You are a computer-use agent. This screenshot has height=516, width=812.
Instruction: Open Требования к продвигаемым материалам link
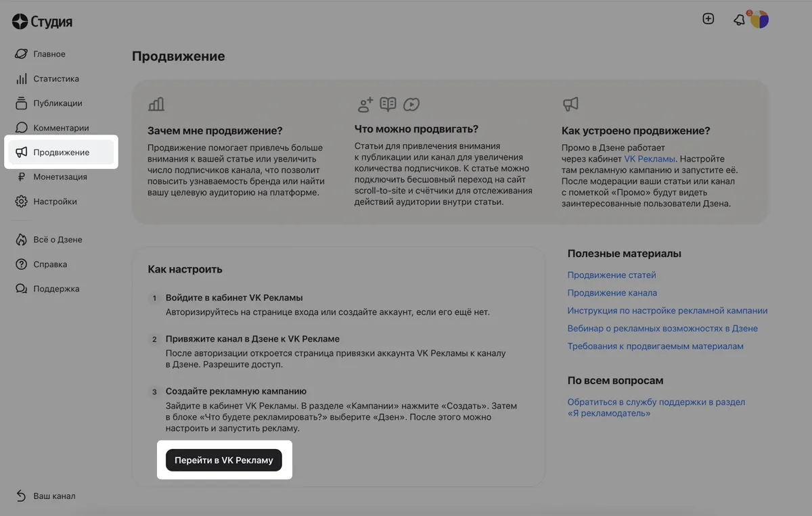[x=656, y=346]
